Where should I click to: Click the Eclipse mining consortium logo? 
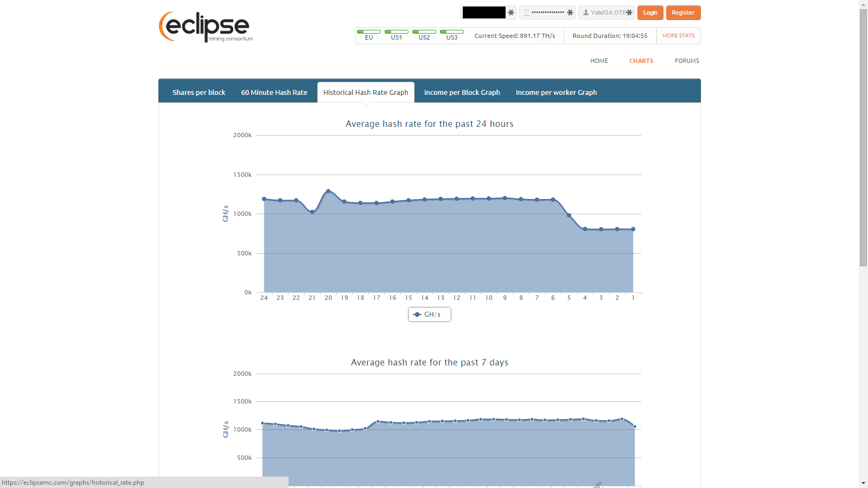click(206, 27)
